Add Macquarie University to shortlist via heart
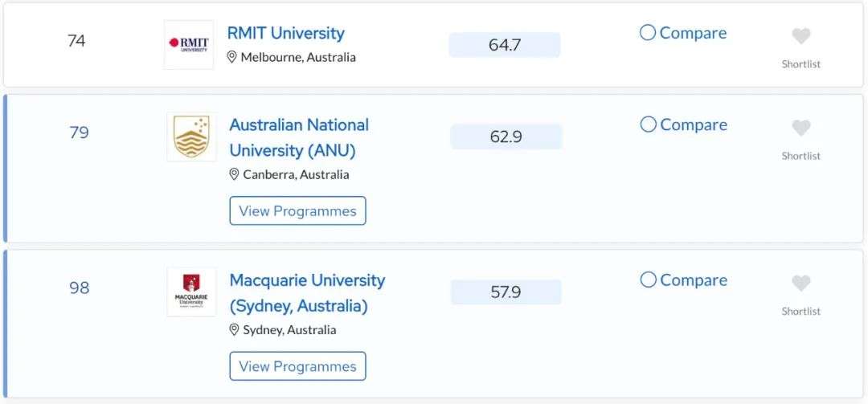 point(800,283)
